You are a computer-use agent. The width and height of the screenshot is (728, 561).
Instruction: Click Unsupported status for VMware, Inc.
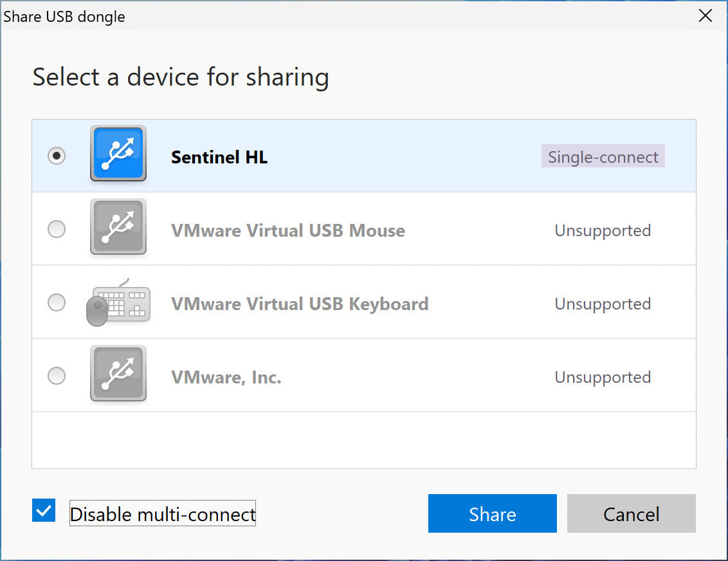(x=603, y=378)
